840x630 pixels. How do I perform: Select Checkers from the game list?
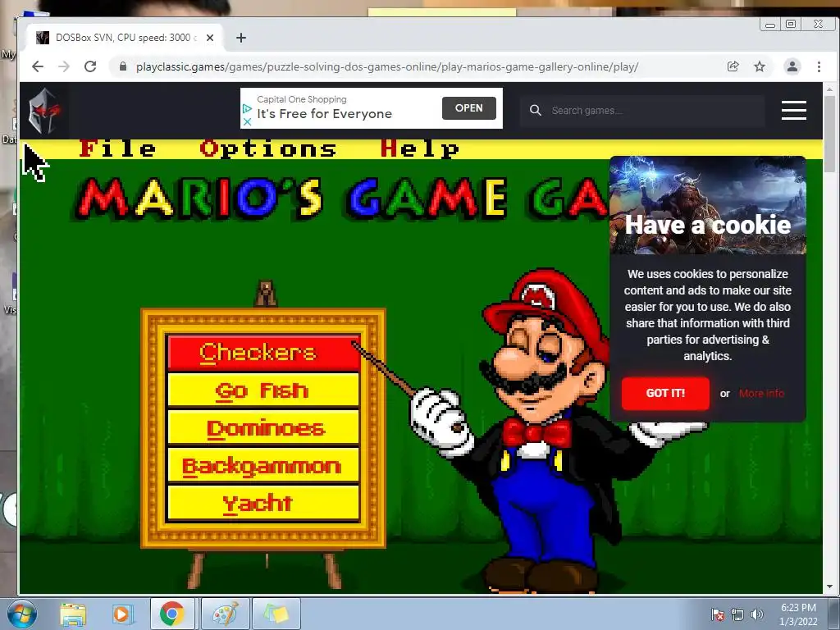(263, 353)
